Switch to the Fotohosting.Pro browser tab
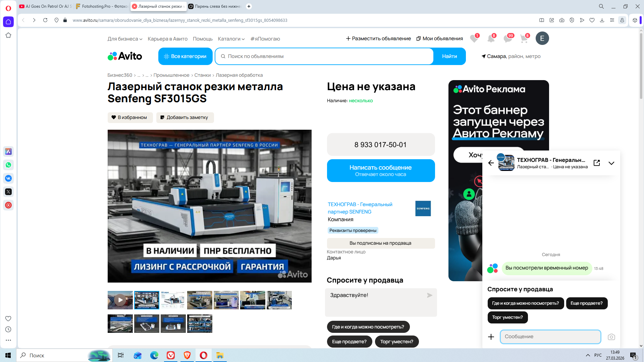644x362 pixels. [102, 6]
